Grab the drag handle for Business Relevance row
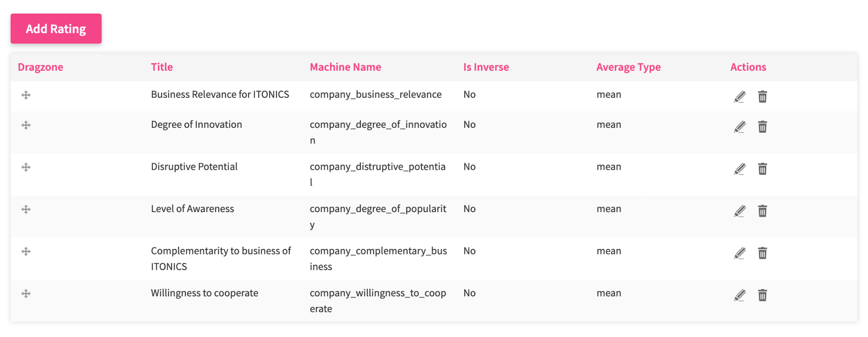Screen dimensions: 868x337 (x=25, y=94)
